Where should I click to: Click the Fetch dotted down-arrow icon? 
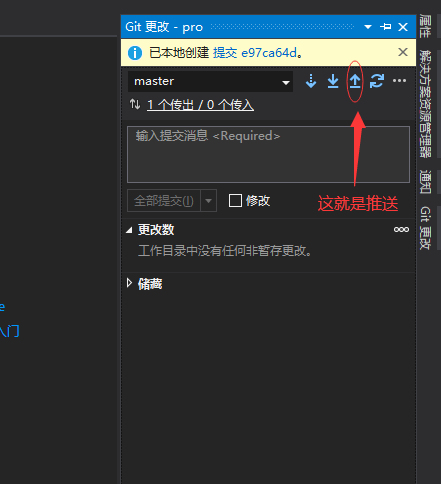311,81
